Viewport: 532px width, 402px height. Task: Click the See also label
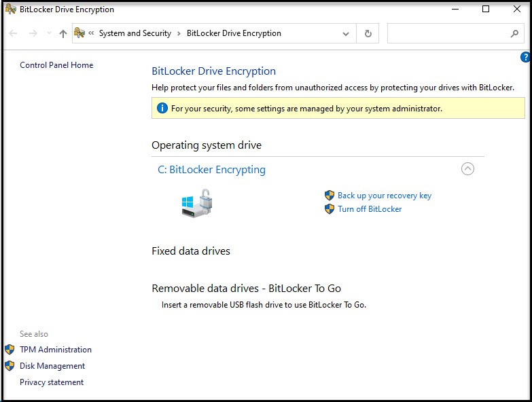pyautogui.click(x=33, y=334)
